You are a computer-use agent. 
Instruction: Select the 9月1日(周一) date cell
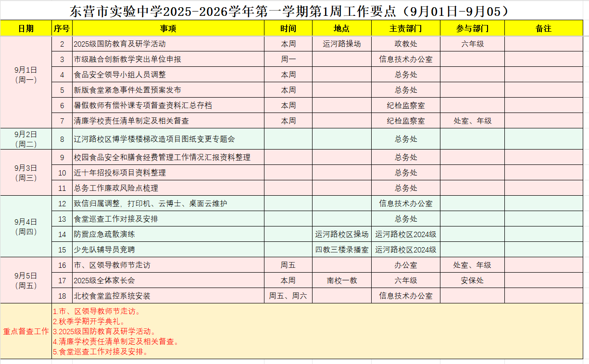click(26, 75)
